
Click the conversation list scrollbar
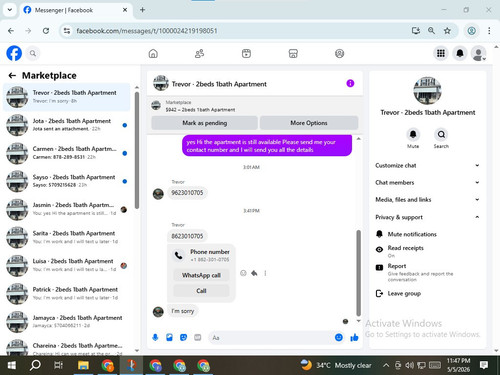point(137,150)
